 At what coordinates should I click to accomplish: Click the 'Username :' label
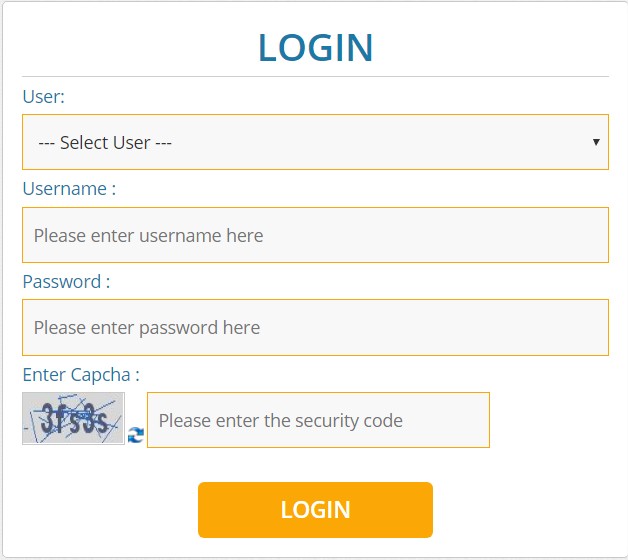click(69, 189)
